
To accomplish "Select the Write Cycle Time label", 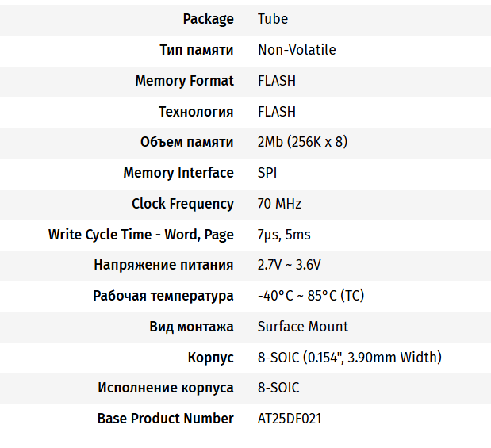I will pos(141,235).
